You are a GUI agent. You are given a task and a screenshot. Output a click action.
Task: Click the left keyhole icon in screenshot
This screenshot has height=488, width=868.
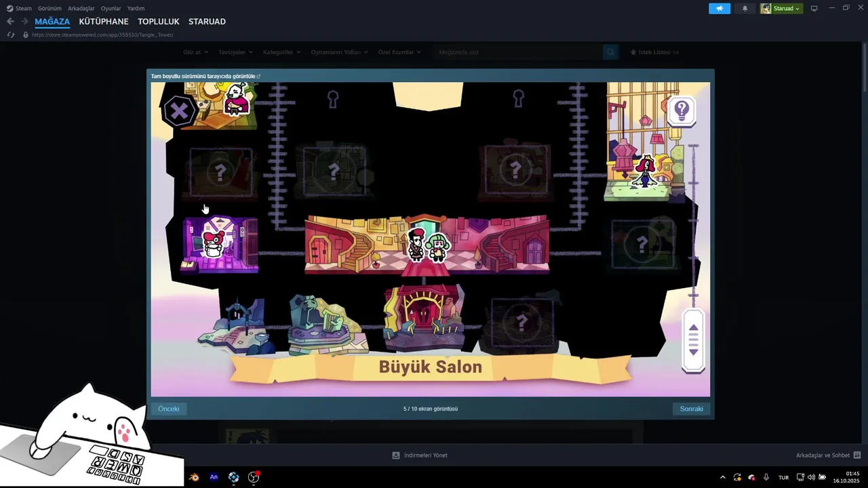pos(332,100)
